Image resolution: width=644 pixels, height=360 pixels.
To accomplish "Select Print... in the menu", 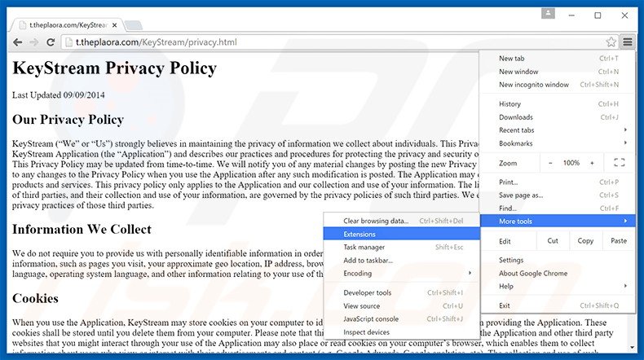I will 558,182.
